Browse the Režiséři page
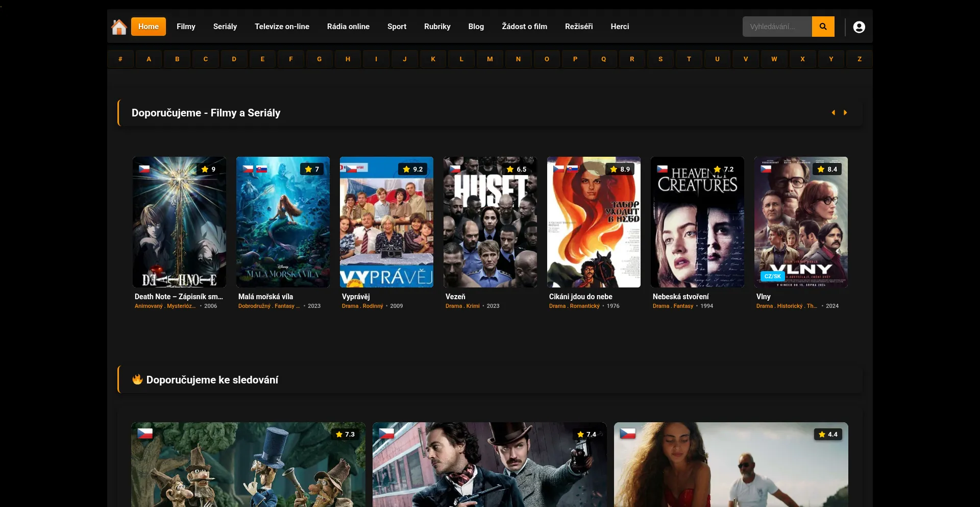The height and width of the screenshot is (507, 980). (579, 27)
